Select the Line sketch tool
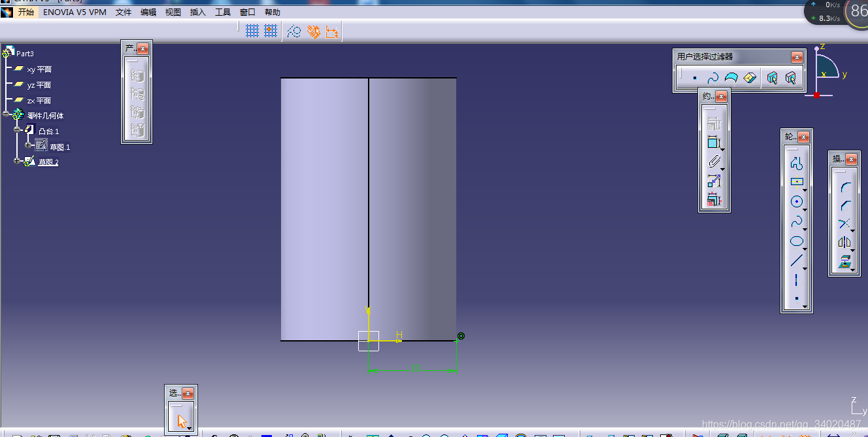868x437 pixels. tap(796, 261)
